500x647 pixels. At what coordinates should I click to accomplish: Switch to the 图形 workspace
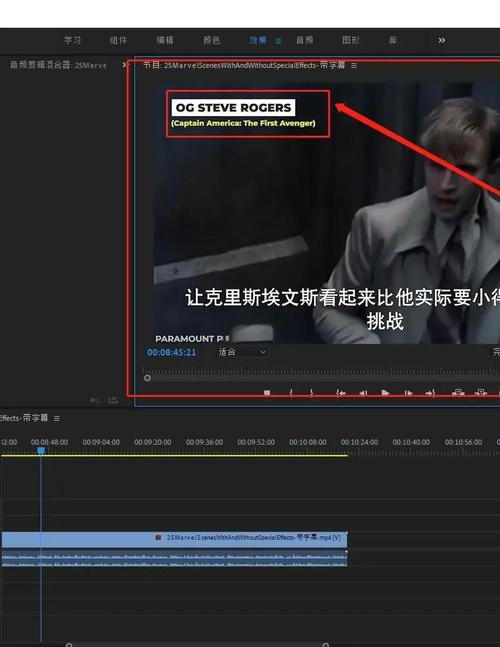351,40
